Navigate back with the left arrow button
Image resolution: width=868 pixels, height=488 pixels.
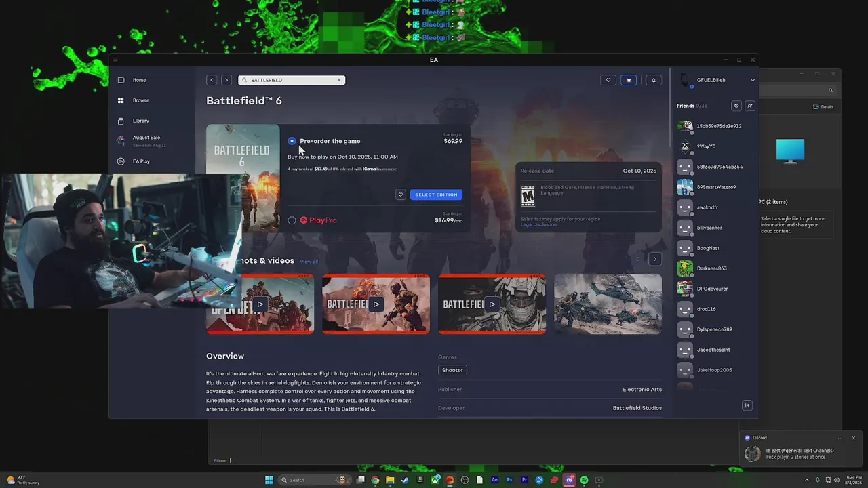point(212,80)
